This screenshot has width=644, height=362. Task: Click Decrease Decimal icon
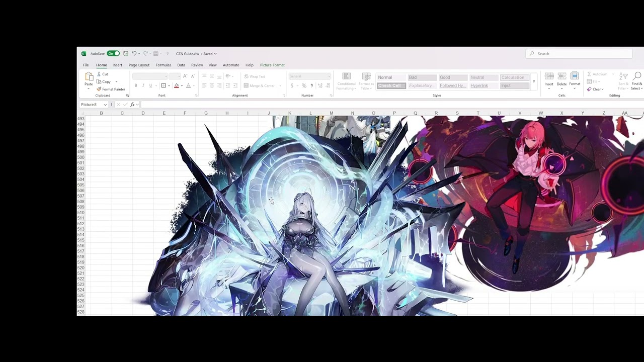click(x=328, y=86)
